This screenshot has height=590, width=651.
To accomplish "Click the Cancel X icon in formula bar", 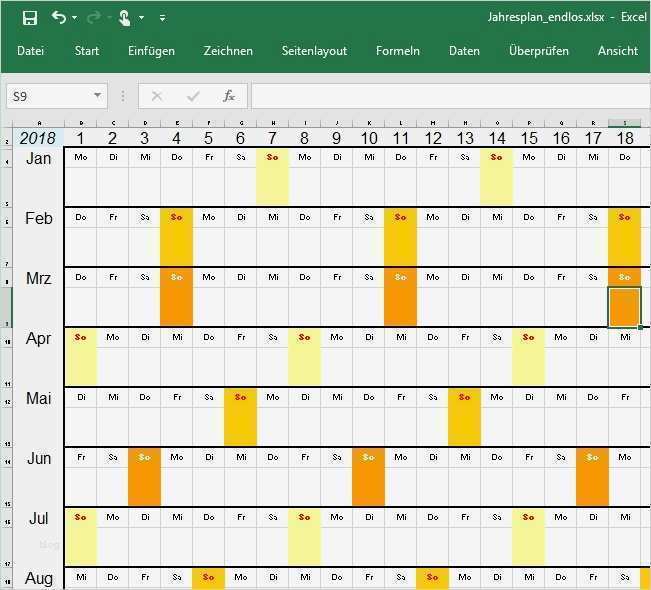I will tap(157, 96).
